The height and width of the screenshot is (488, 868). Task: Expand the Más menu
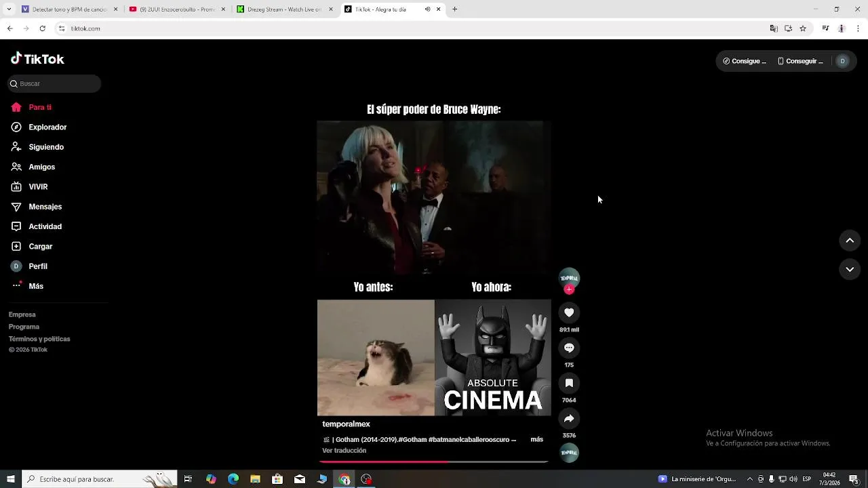[x=27, y=286]
